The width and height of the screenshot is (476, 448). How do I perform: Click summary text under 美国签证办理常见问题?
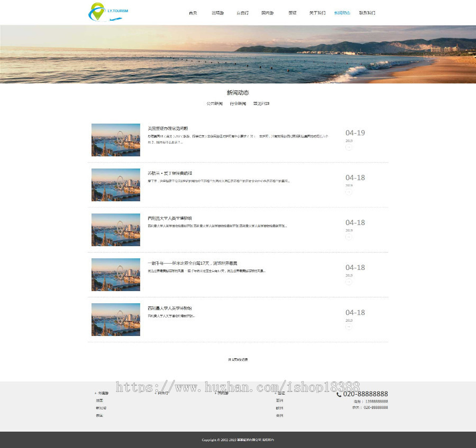click(238, 139)
